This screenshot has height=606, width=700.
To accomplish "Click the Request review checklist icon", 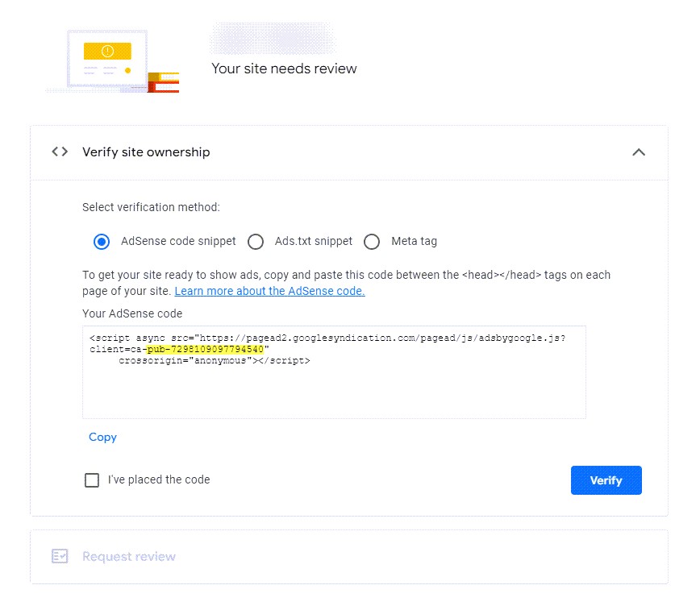I will [x=60, y=556].
